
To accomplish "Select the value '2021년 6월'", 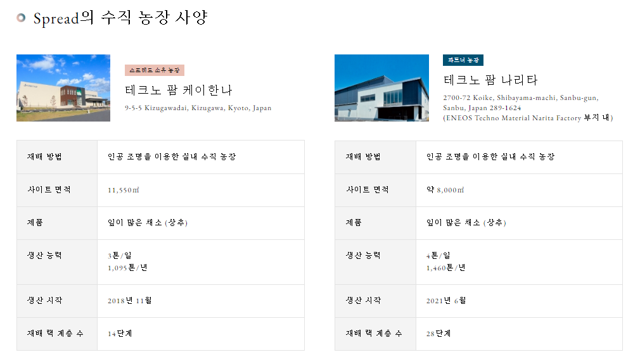I will (x=446, y=301).
